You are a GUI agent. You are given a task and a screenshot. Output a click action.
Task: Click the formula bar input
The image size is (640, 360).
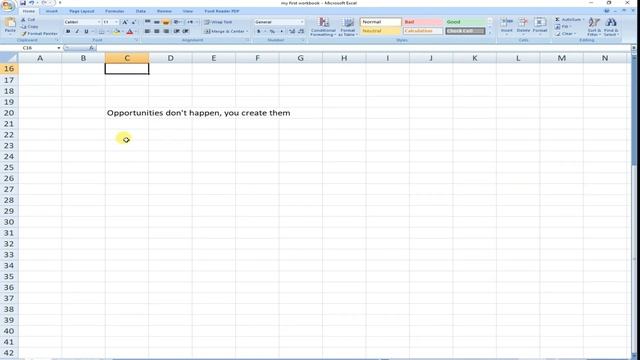[363, 48]
